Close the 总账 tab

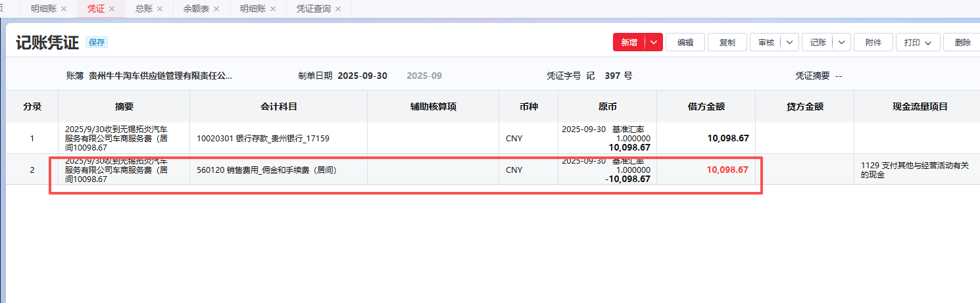160,9
